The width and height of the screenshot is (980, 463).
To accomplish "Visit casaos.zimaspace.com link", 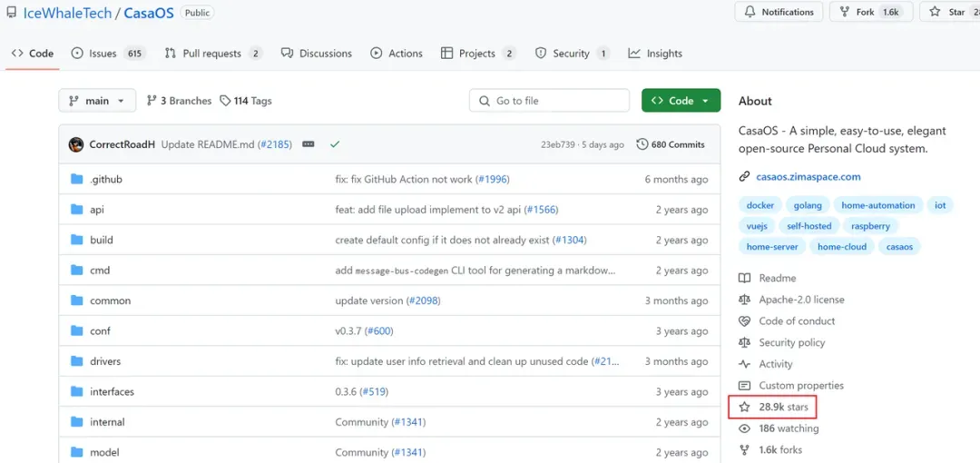I will tap(808, 177).
